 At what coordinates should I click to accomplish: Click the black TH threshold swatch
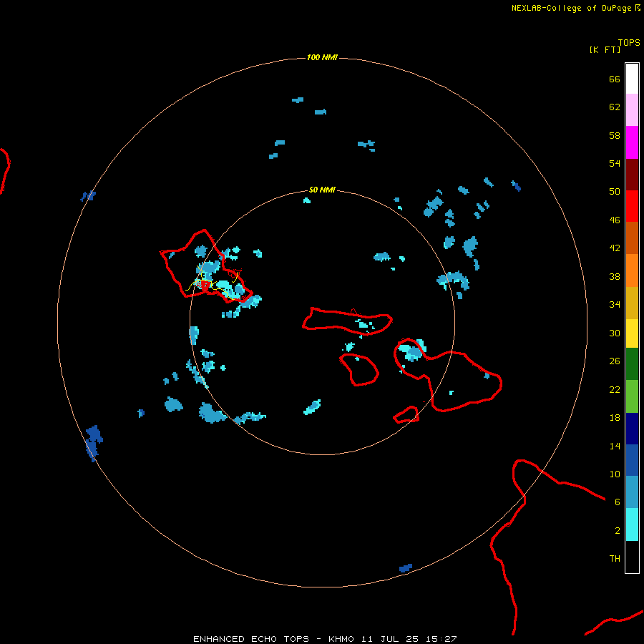click(632, 557)
